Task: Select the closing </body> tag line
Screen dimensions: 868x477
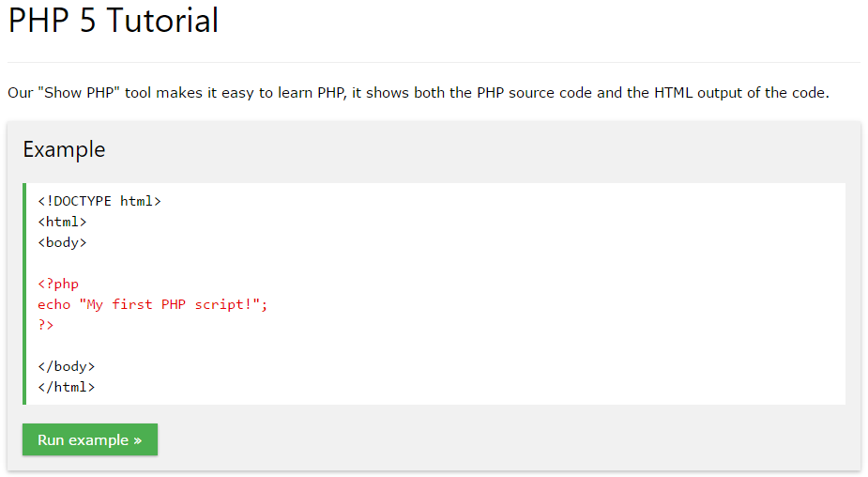Action: [x=66, y=366]
